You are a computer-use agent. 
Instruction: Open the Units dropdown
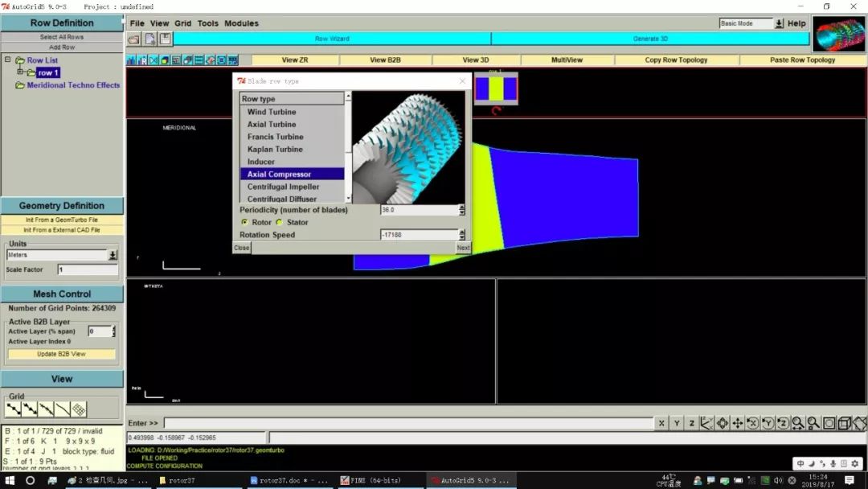113,255
